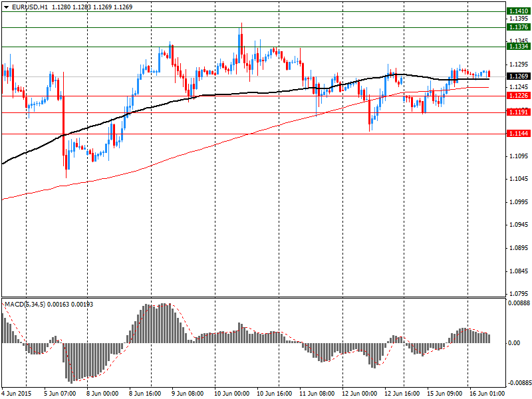Click the EURUSD,H1 chart title text
This screenshot has height=399, width=532.
pos(29,7)
